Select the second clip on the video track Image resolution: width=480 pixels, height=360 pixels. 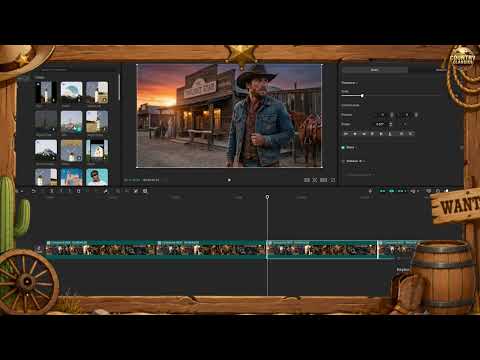(212, 249)
